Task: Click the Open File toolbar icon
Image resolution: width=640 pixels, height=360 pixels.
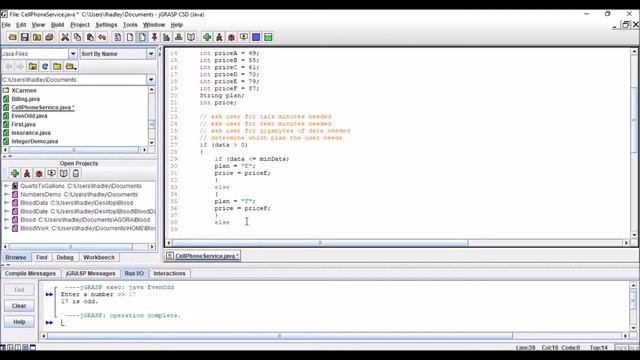Action: coord(13,37)
